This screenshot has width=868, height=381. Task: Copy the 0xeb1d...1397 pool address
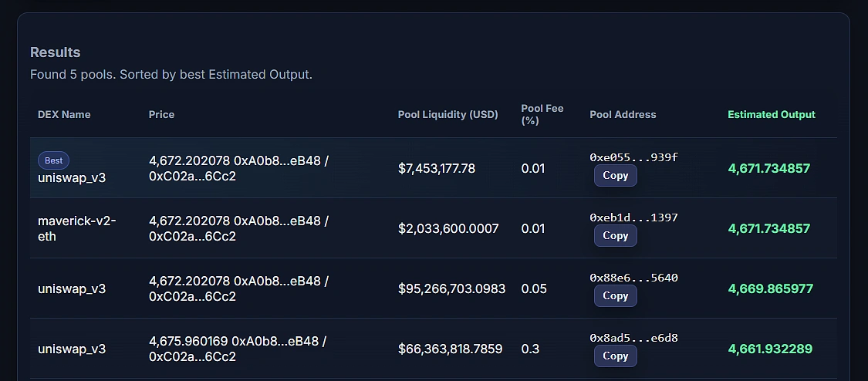615,236
